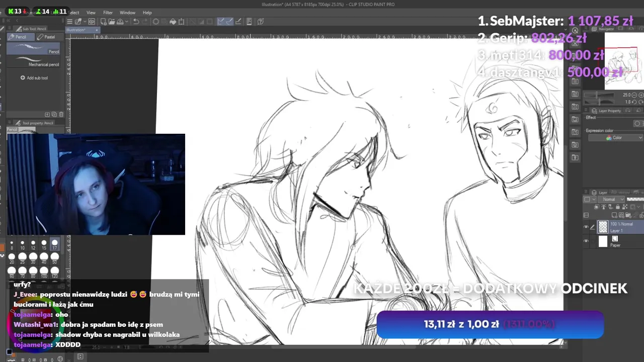Toggle visibility eye of Paper layer
The width and height of the screenshot is (644, 362).
coord(586,242)
